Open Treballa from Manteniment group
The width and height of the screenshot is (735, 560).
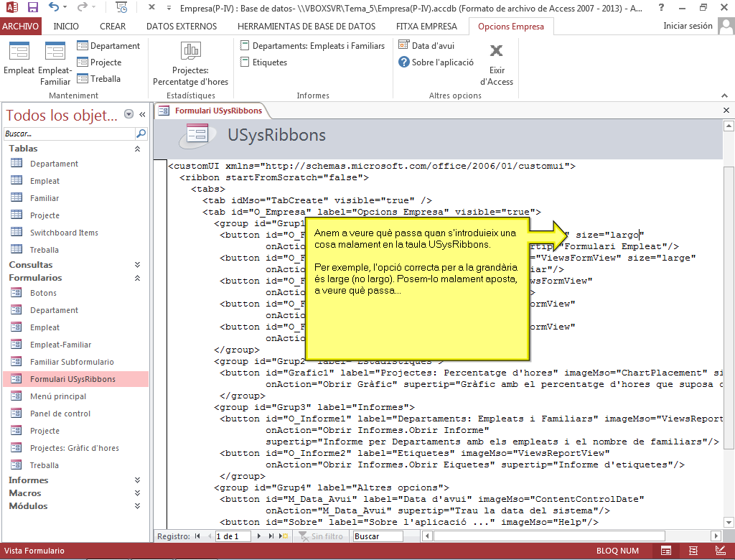pyautogui.click(x=98, y=78)
